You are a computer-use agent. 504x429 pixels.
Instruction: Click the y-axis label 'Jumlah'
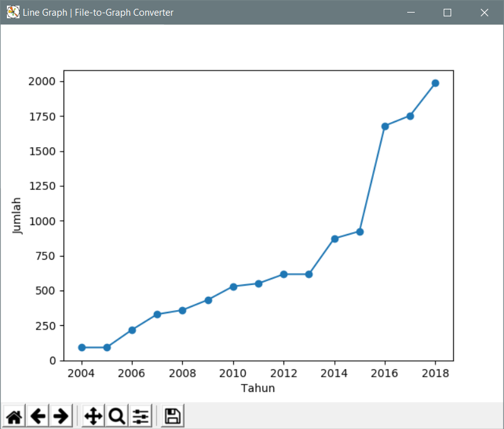pos(16,216)
